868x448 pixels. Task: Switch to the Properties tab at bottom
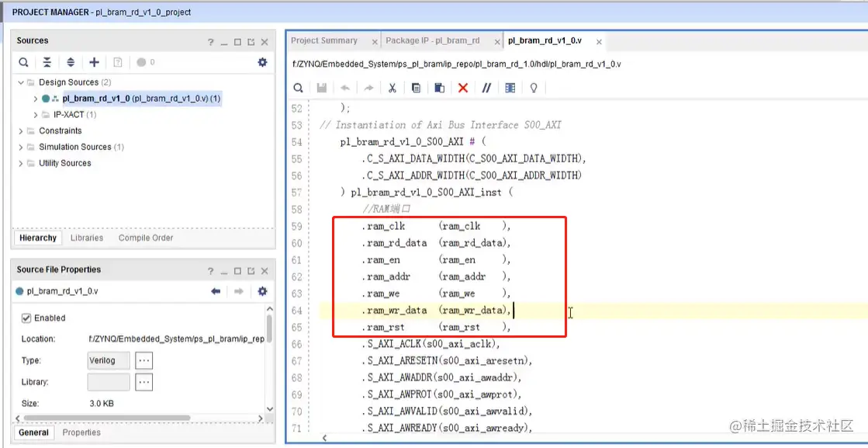coord(81,432)
